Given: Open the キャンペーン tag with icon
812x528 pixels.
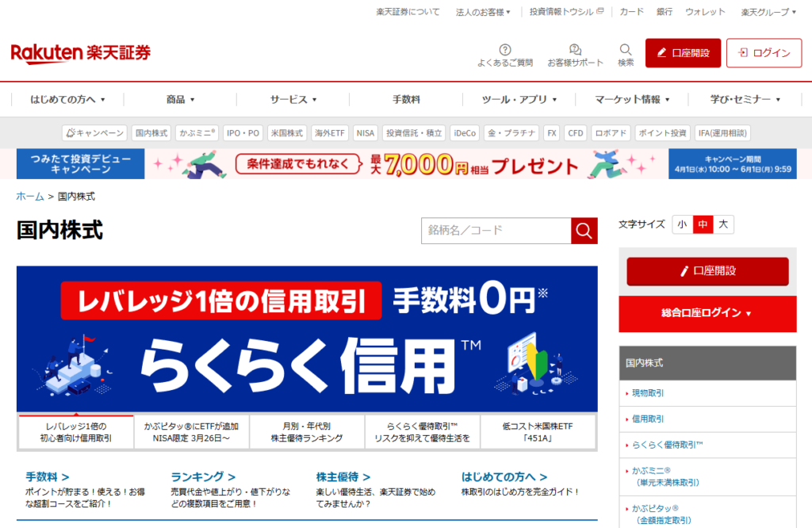Looking at the screenshot, I should pyautogui.click(x=95, y=133).
